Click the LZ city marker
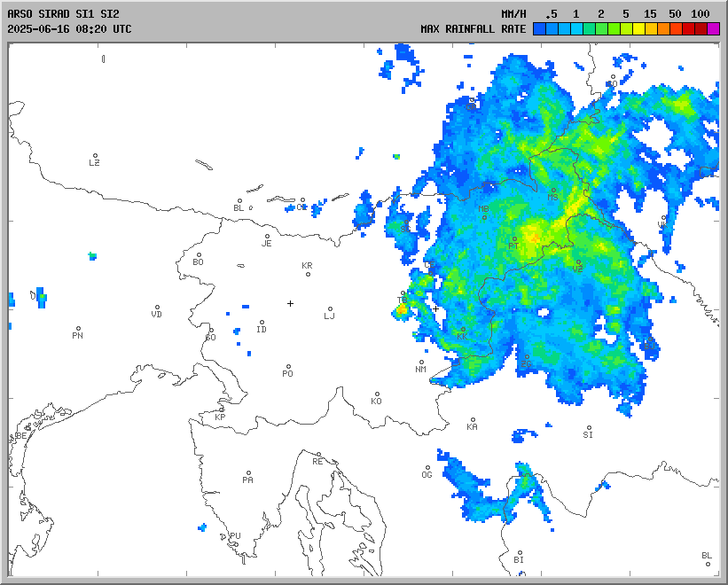The height and width of the screenshot is (585, 728). (95, 156)
